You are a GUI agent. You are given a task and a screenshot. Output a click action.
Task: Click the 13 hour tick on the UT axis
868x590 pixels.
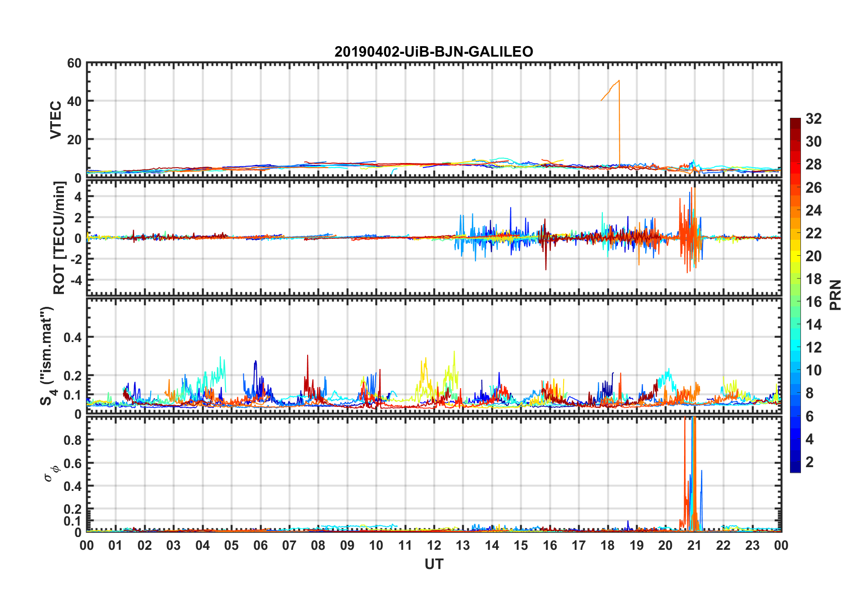tap(463, 546)
